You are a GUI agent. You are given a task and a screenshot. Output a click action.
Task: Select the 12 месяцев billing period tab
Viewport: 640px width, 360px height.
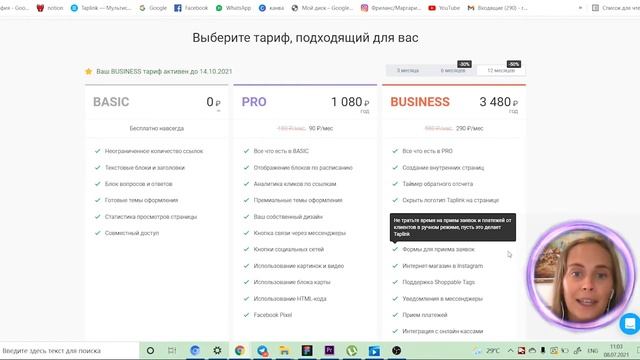click(501, 70)
